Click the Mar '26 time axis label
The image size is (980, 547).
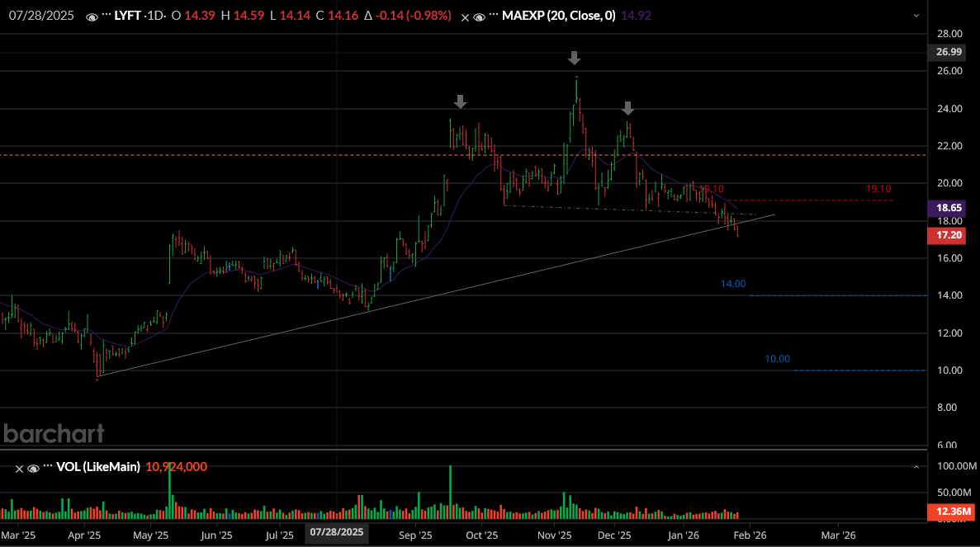(838, 535)
